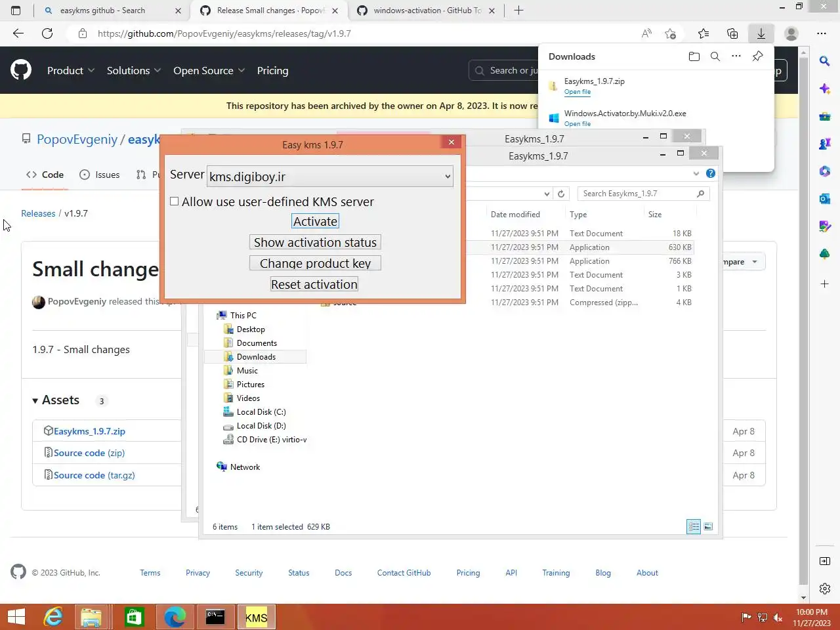Select Network in Explorer navigation
This screenshot has width=840, height=630.
pyautogui.click(x=245, y=467)
